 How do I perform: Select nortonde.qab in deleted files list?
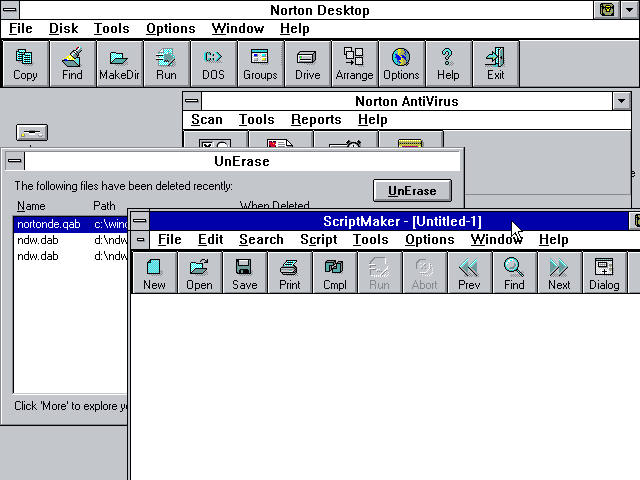tap(71, 224)
